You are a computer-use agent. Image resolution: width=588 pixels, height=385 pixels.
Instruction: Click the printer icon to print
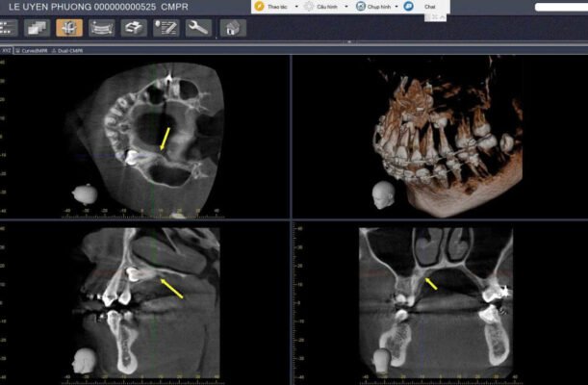coord(133,28)
